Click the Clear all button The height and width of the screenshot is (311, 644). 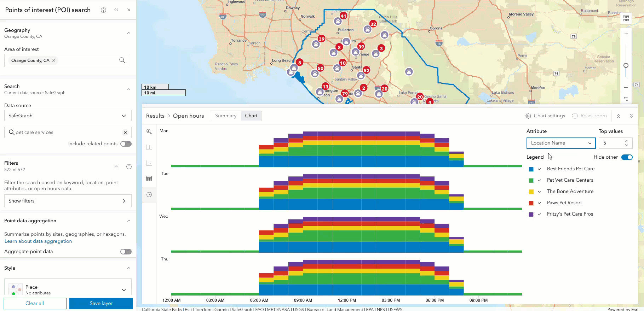tap(35, 304)
